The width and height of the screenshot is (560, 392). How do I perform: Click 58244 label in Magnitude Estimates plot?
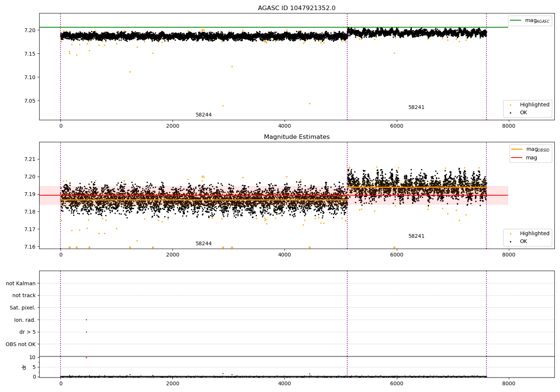(203, 244)
